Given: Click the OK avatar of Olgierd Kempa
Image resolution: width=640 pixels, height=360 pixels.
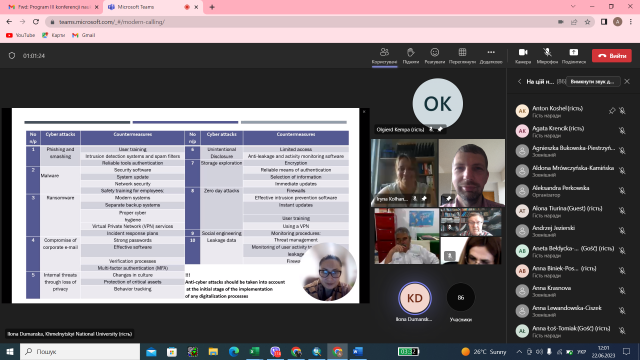Looking at the screenshot, I should click(438, 104).
